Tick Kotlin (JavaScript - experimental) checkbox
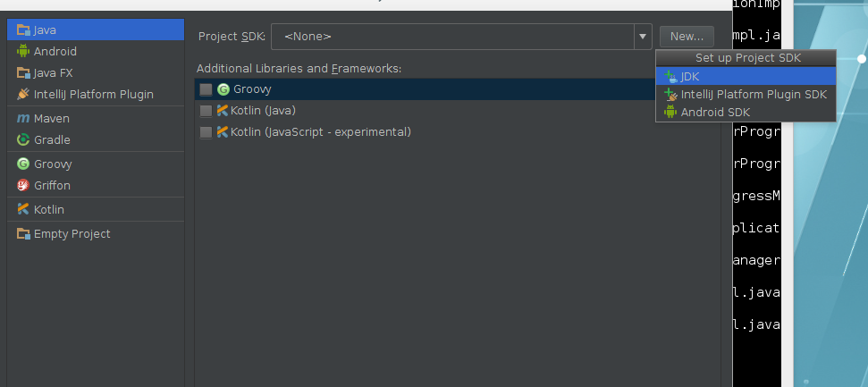This screenshot has height=387, width=868. [206, 132]
